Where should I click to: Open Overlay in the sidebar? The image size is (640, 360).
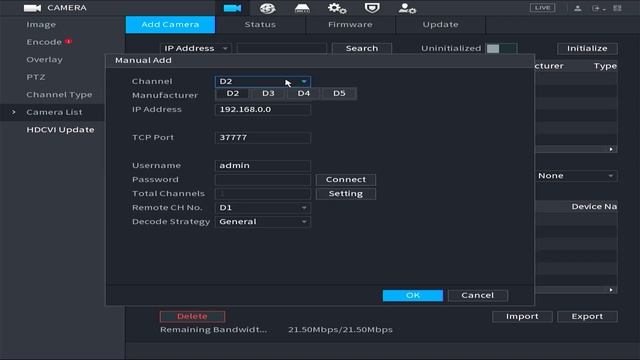pos(44,60)
